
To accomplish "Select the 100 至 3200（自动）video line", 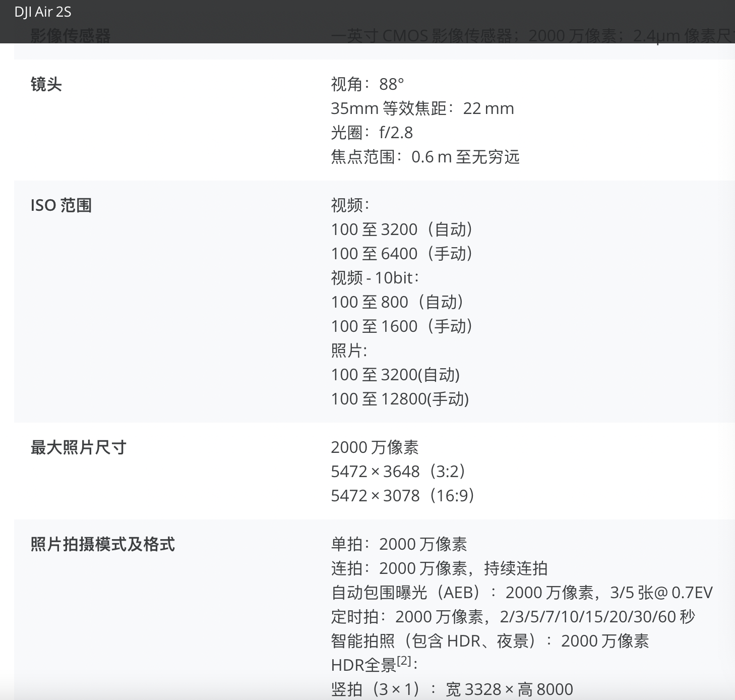I will [402, 229].
